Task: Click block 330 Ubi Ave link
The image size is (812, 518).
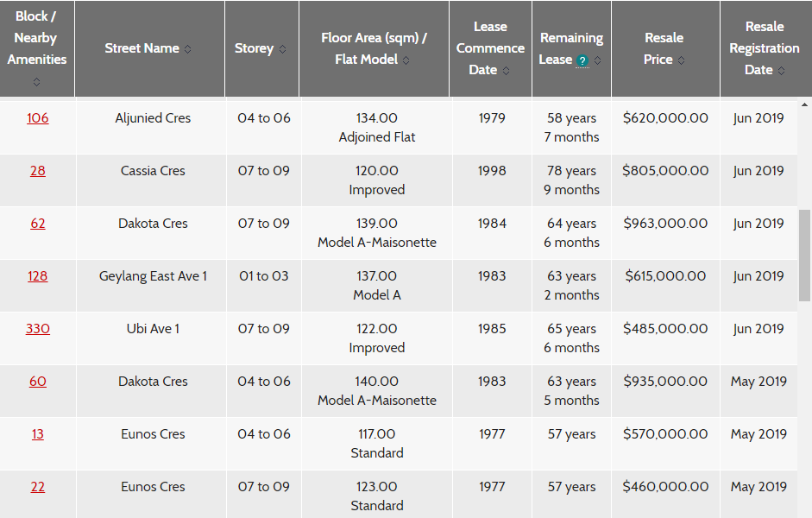Action: [37, 329]
